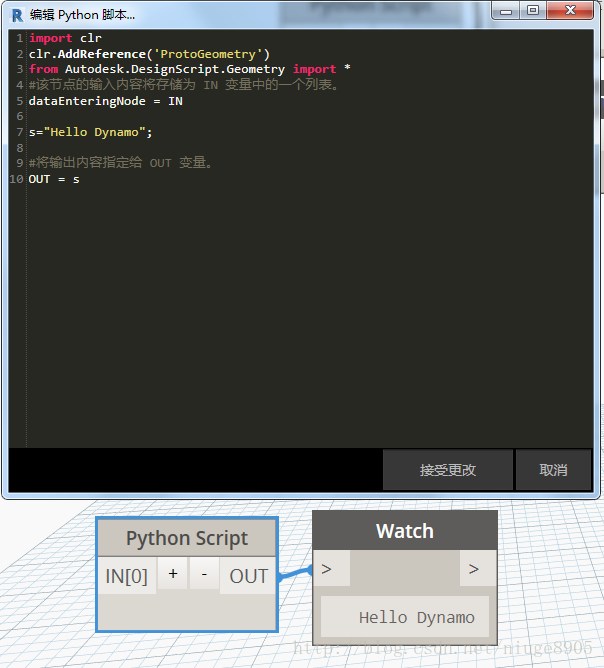The image size is (604, 668).
Task: Select the OUT port on Python Script node
Action: click(x=248, y=576)
